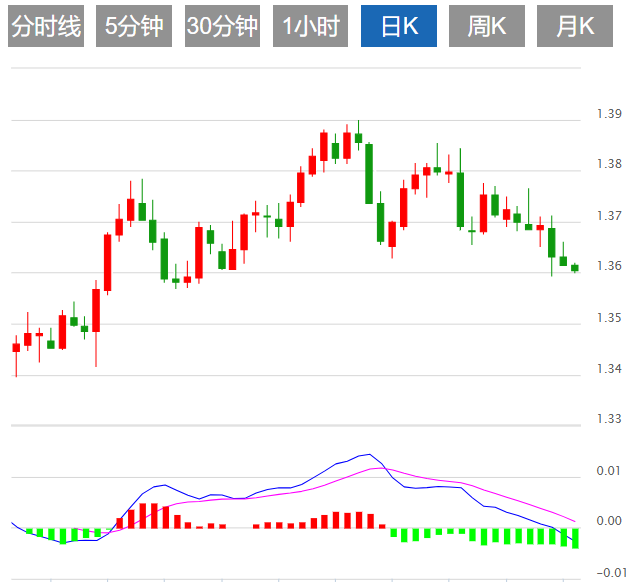
Task: Click the 1.36 price axis label
Action: pos(609,266)
